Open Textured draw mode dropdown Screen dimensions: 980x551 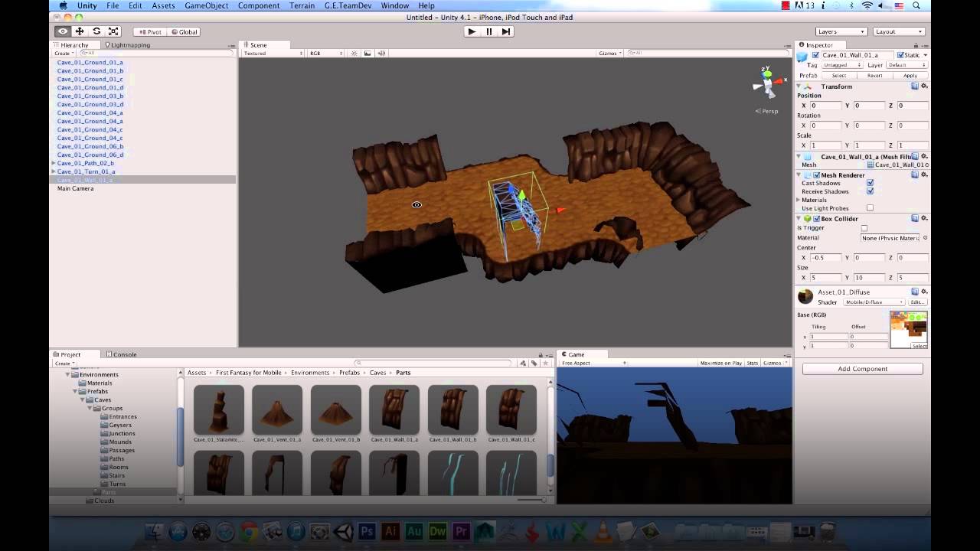[273, 54]
